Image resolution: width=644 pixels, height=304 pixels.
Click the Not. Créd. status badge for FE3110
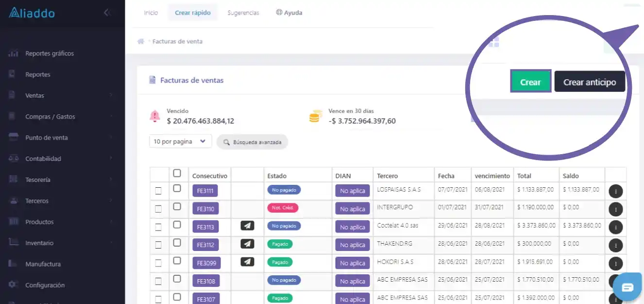(x=283, y=208)
